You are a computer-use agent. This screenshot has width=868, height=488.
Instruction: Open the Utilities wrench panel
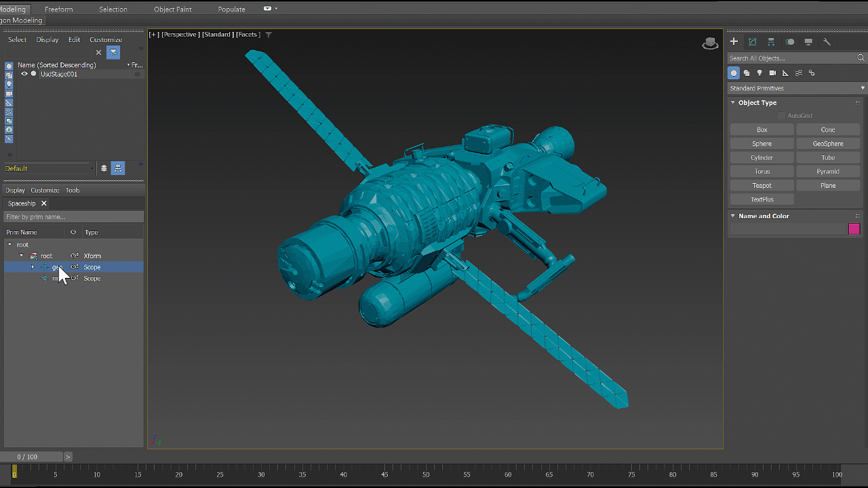827,42
